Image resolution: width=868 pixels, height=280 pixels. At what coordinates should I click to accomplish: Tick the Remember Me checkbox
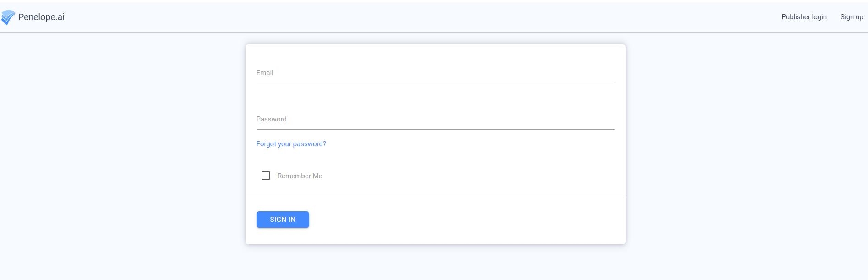tap(266, 176)
